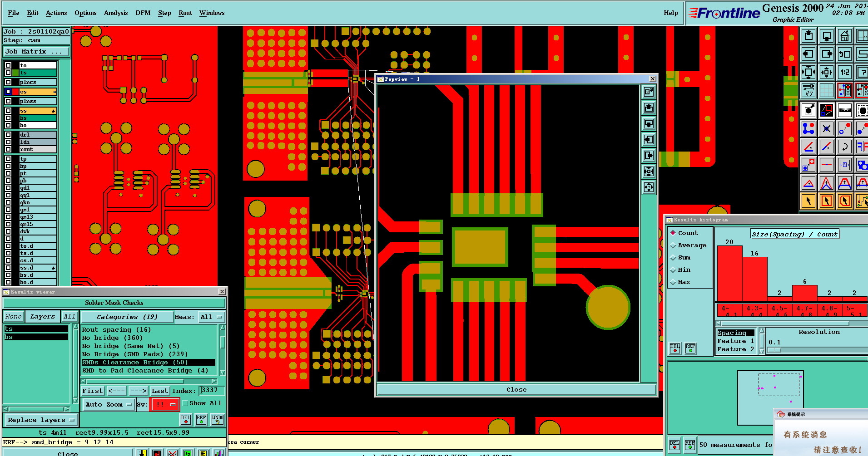Enable the Show All checkbox
The image size is (868, 456).
pos(185,403)
